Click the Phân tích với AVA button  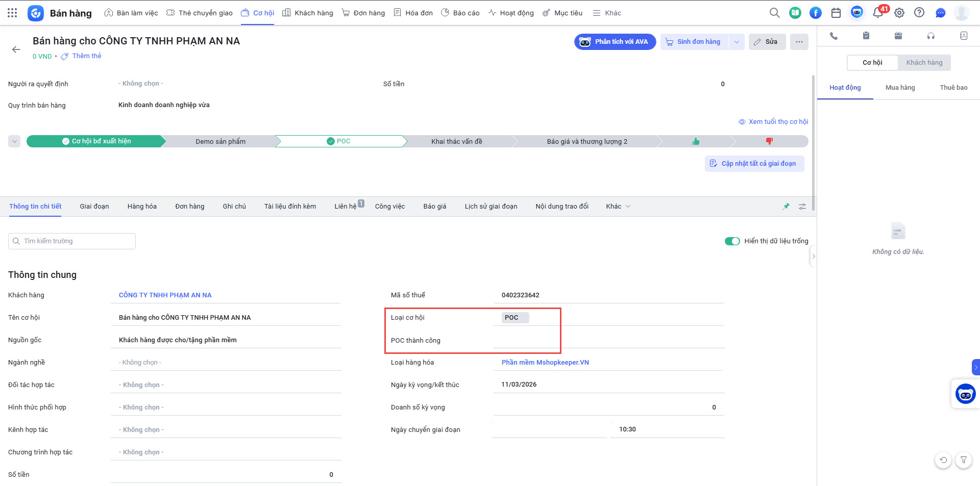coord(615,42)
